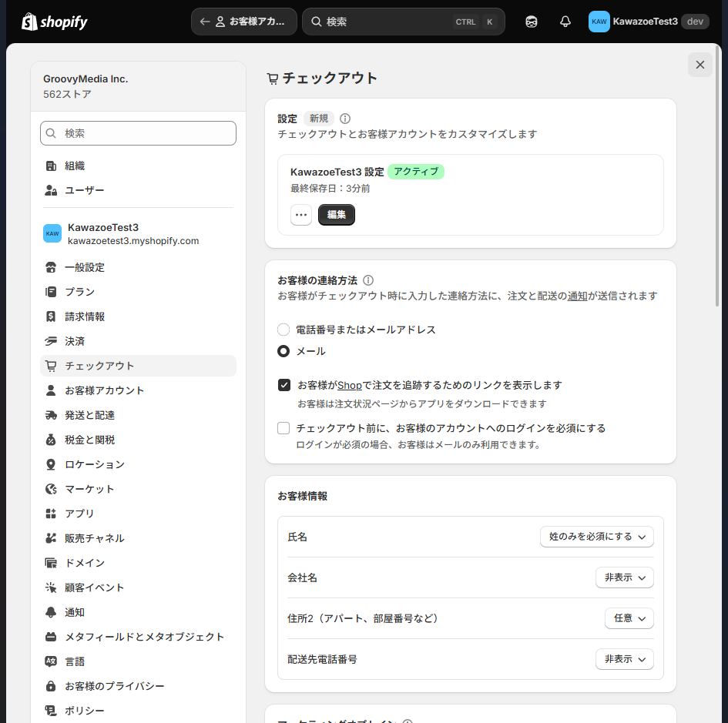Image resolution: width=728 pixels, height=723 pixels.
Task: Open the notifications bell icon
Action: click(565, 22)
